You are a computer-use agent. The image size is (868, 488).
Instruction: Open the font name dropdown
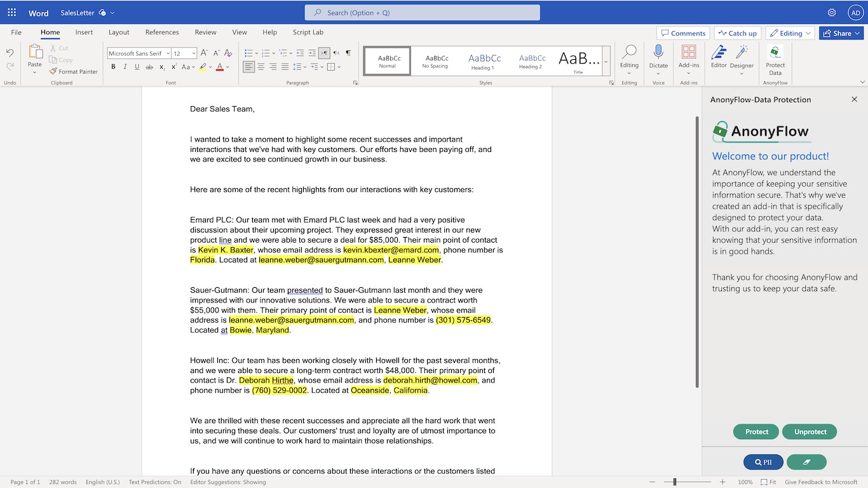click(168, 53)
